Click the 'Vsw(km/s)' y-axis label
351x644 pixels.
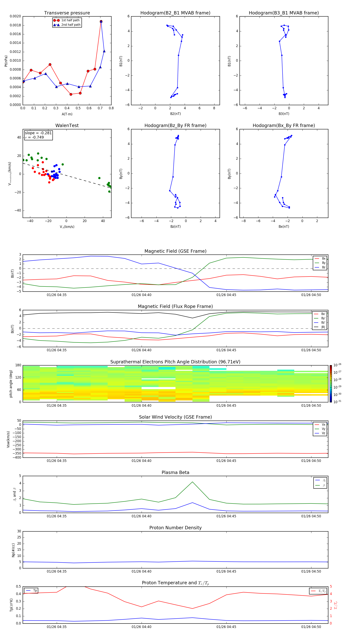tap(8, 439)
